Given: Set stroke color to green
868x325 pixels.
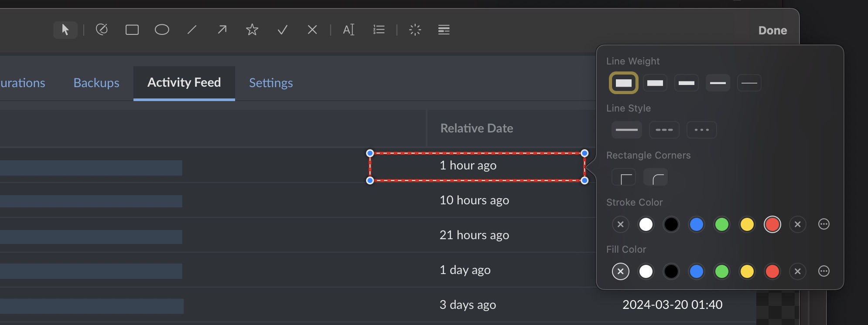Looking at the screenshot, I should click(722, 224).
